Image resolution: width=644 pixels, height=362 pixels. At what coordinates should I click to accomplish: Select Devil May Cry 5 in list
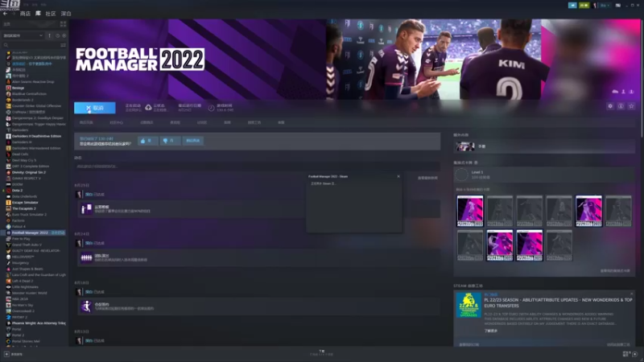(24, 160)
